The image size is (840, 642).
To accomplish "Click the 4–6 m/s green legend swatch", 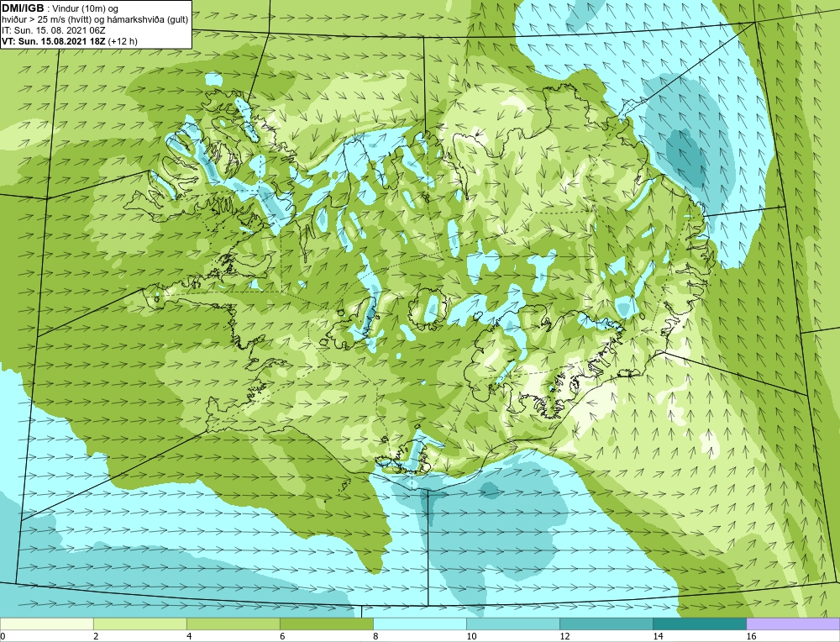I will tap(233, 624).
